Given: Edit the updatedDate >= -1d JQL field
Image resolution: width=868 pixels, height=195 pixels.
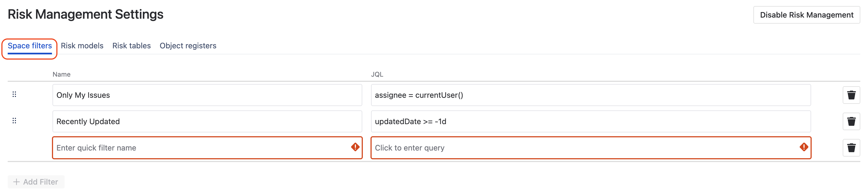Looking at the screenshot, I should point(591,121).
